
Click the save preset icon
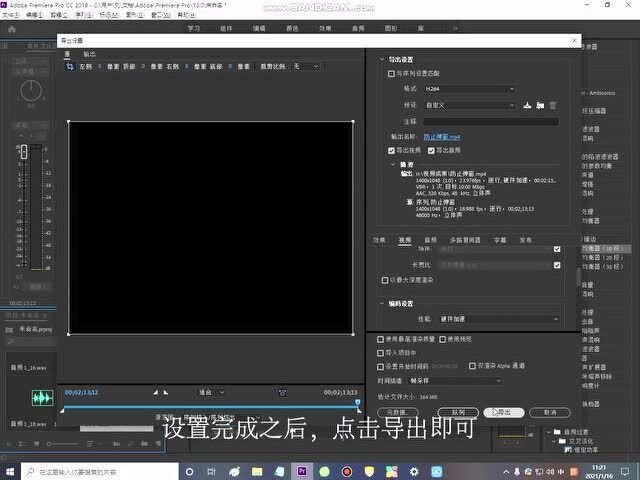point(527,105)
